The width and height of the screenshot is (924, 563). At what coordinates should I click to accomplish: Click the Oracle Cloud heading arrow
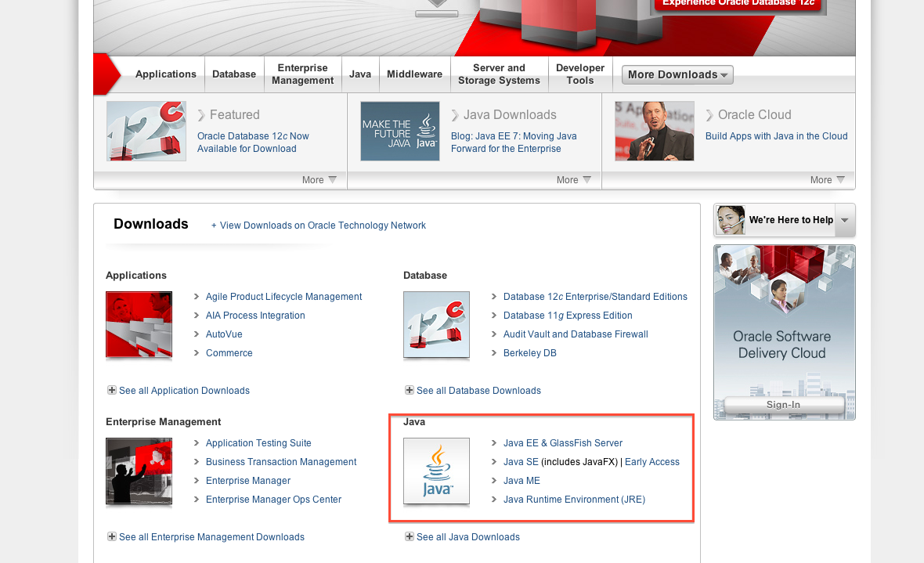pyautogui.click(x=709, y=115)
